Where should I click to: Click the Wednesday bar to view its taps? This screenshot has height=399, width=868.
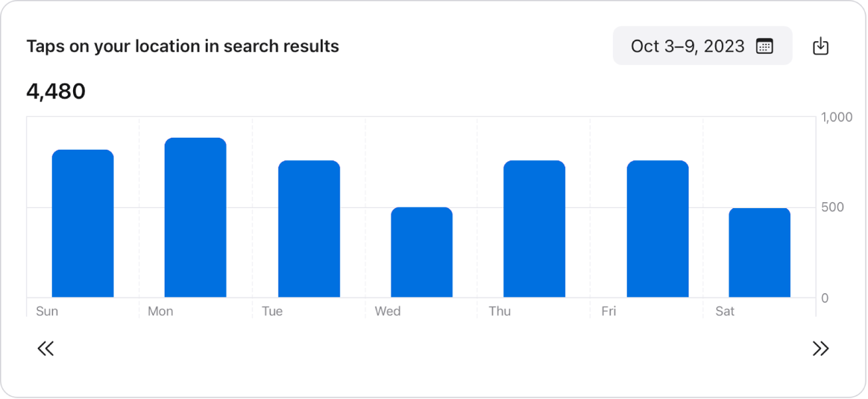point(422,253)
